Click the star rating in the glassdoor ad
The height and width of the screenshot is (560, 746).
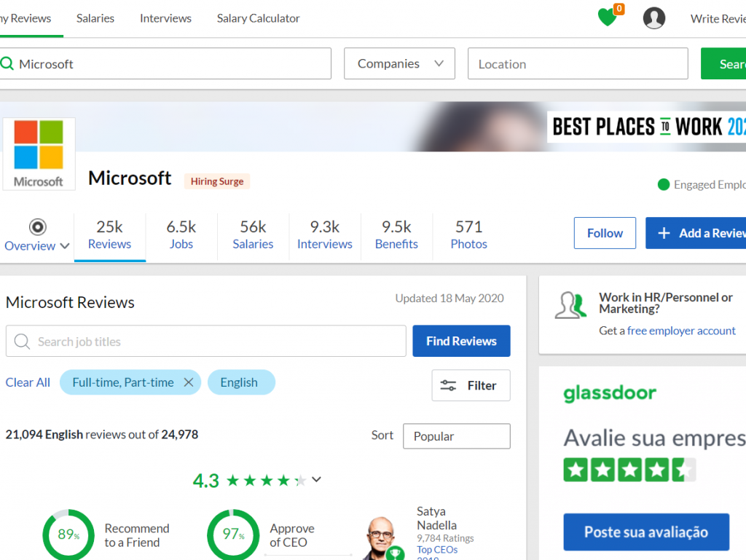[x=629, y=470]
